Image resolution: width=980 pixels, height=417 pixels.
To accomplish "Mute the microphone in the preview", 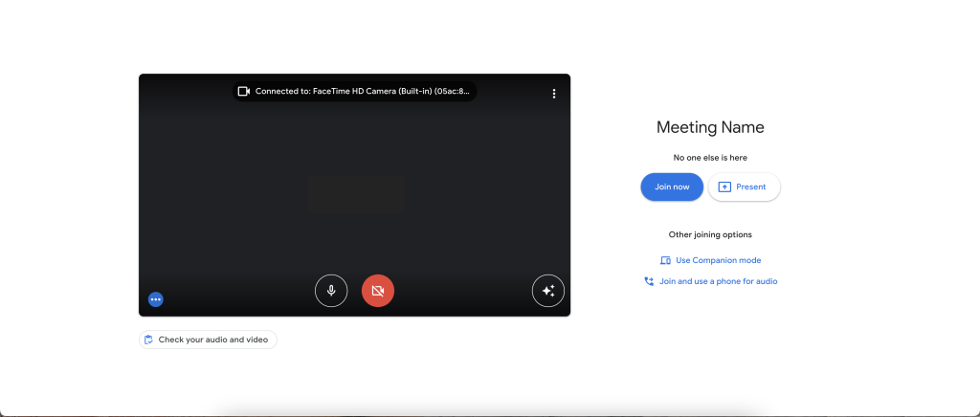I will click(x=331, y=291).
